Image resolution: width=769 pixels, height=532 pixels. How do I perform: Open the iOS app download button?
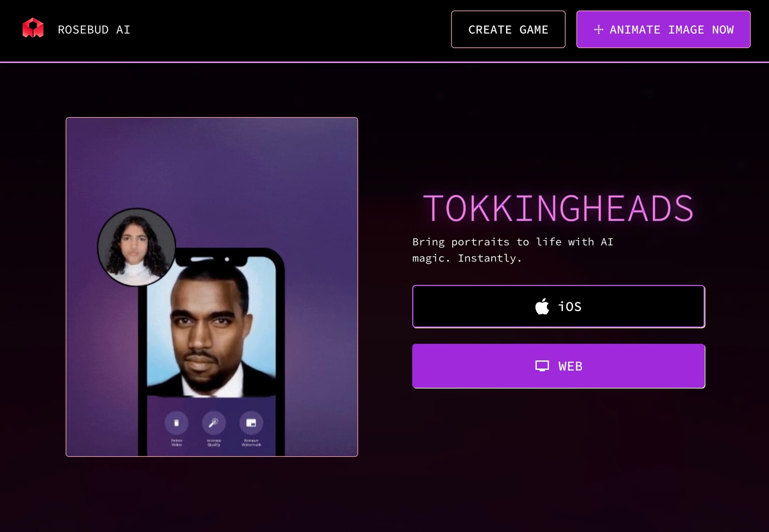coord(559,306)
